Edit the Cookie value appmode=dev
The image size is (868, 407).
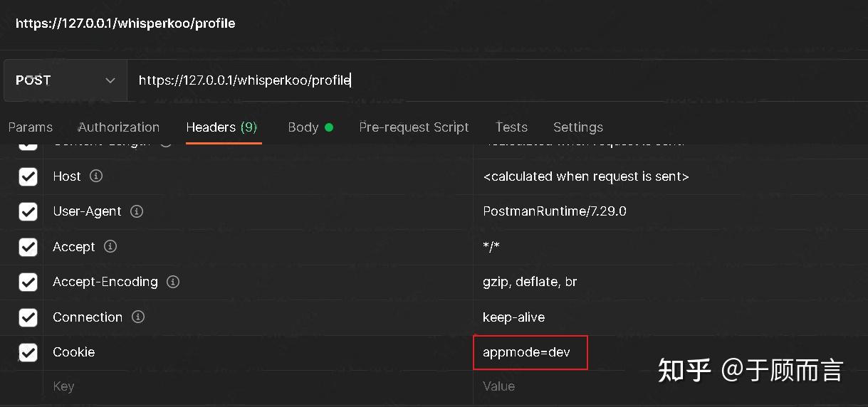pyautogui.click(x=527, y=352)
